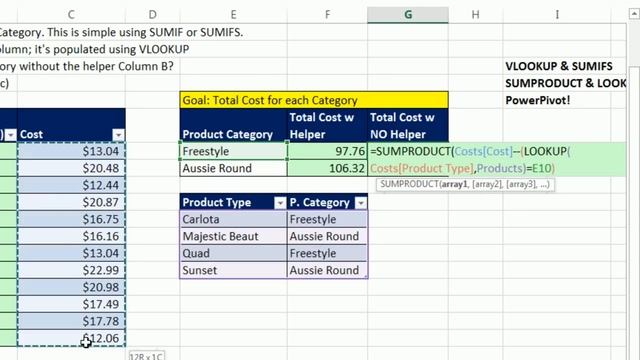This screenshot has width=640, height=360.
Task: Click Aussie Round category next to Majestic Beaut
Action: 327,236
